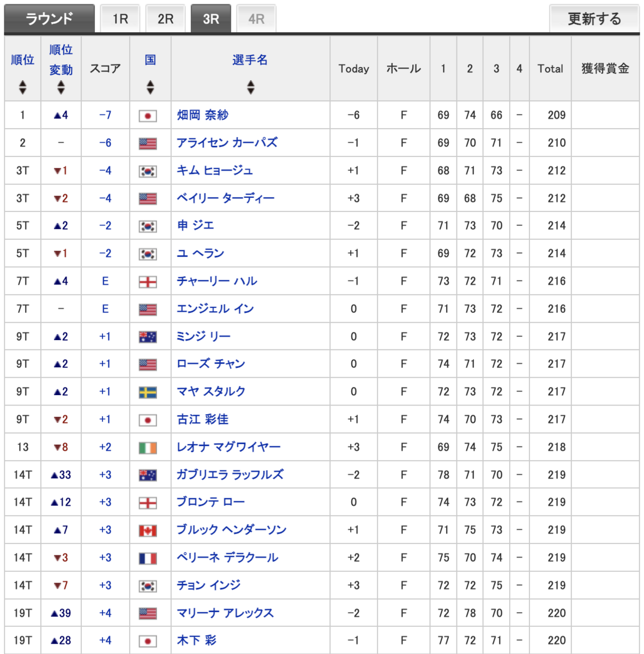Click score −7 for 畑岡 奈紗
The width and height of the screenshot is (644, 654).
coord(105,115)
